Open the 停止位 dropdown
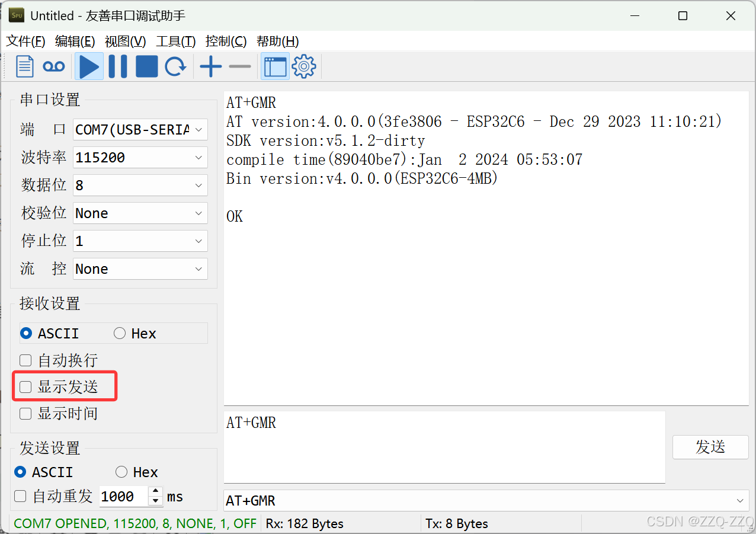This screenshot has height=534, width=756. pyautogui.click(x=140, y=241)
